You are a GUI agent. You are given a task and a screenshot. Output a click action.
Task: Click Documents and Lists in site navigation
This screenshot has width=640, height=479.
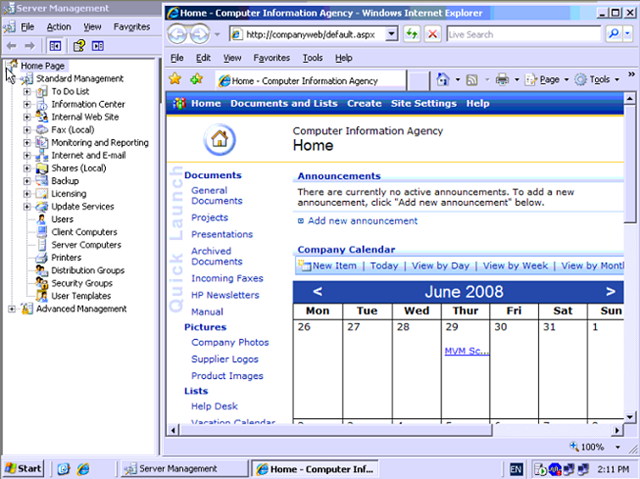point(284,104)
